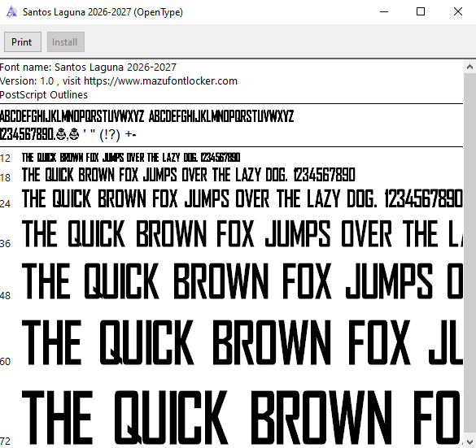
Task: Click the 48 point sample text
Action: tap(242, 281)
